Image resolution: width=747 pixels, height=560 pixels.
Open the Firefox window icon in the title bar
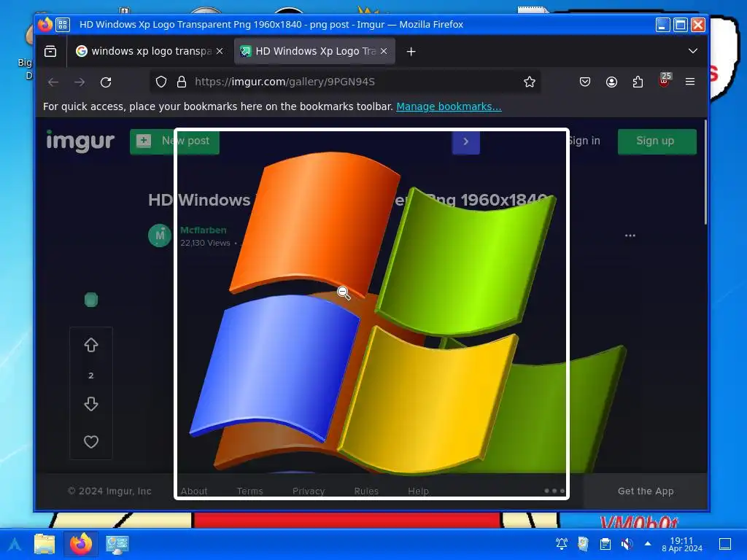point(44,24)
